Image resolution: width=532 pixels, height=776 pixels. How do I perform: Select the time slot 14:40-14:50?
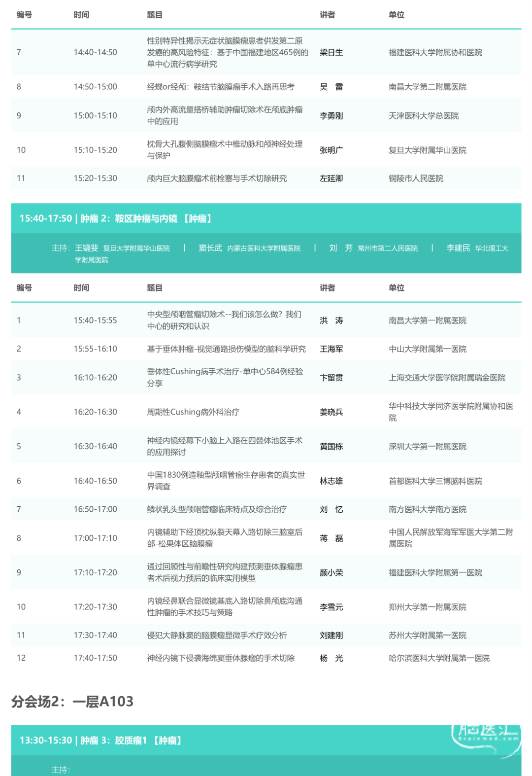click(96, 52)
